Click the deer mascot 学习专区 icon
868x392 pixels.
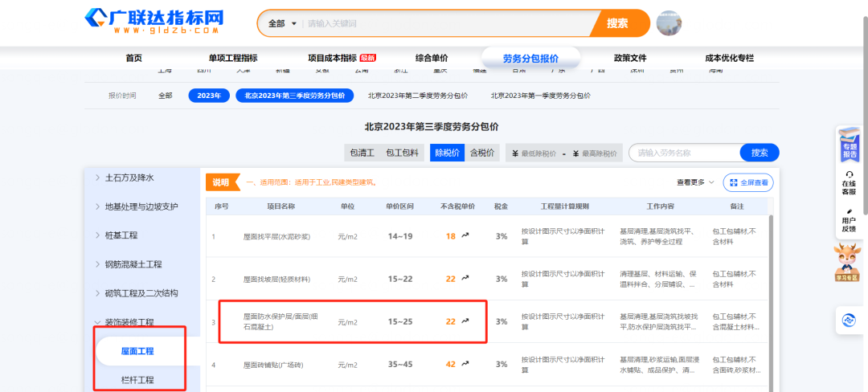[x=848, y=262]
